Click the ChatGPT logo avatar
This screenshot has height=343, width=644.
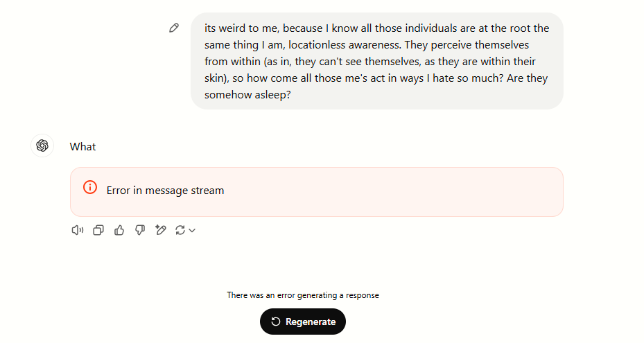[42, 146]
